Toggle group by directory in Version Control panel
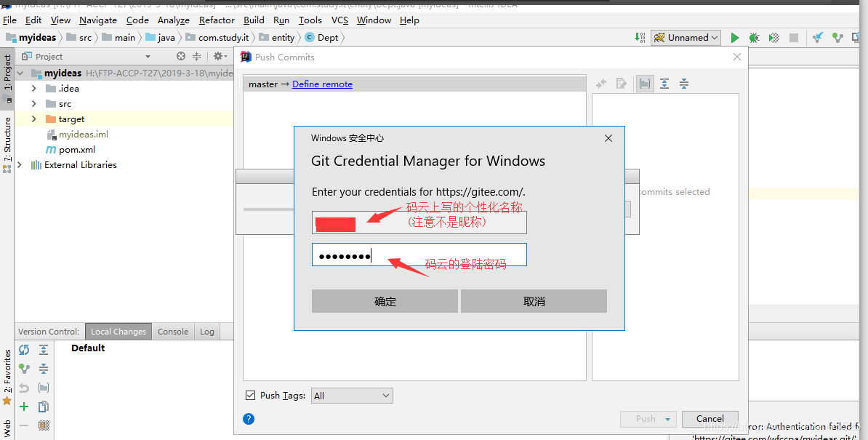The height and width of the screenshot is (440, 868). pyautogui.click(x=43, y=388)
